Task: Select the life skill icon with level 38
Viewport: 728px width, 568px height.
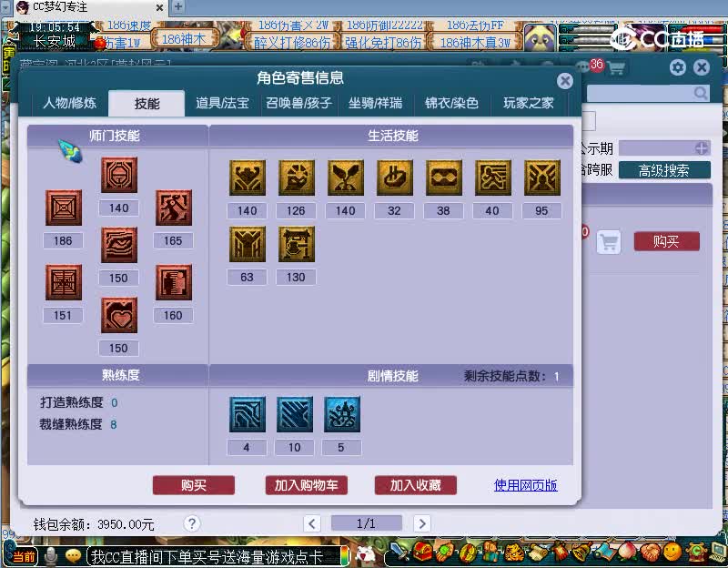Action: click(x=444, y=177)
